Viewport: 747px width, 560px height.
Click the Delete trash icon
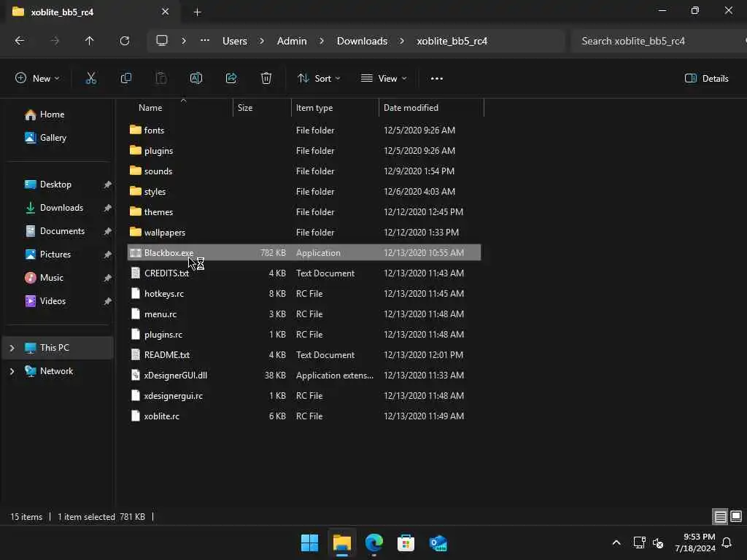coord(266,79)
